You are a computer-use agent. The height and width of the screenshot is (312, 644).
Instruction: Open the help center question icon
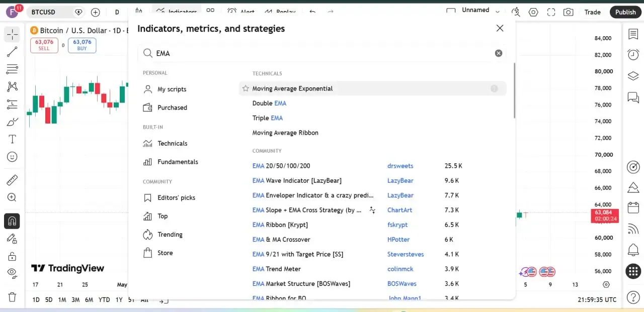point(633,297)
